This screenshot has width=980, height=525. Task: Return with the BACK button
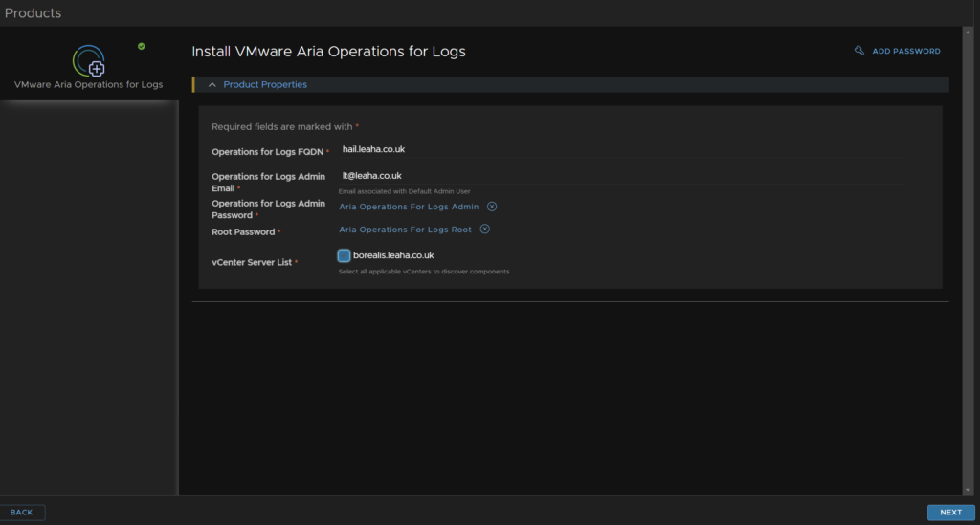click(21, 512)
